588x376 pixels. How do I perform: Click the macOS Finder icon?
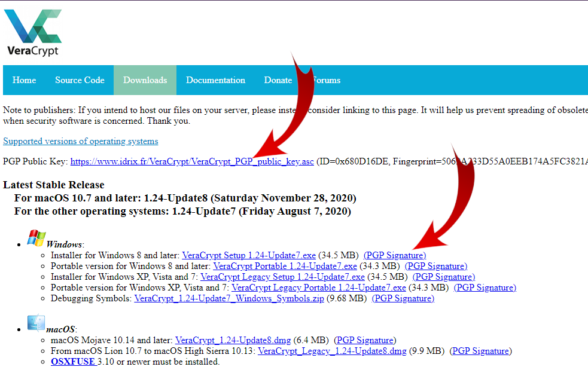(x=36, y=323)
